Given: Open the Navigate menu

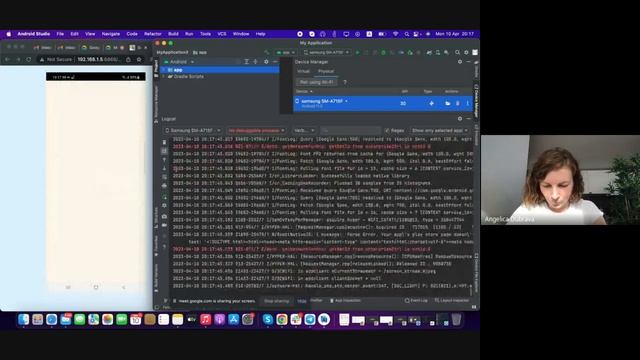Looking at the screenshot, I should (x=111, y=34).
